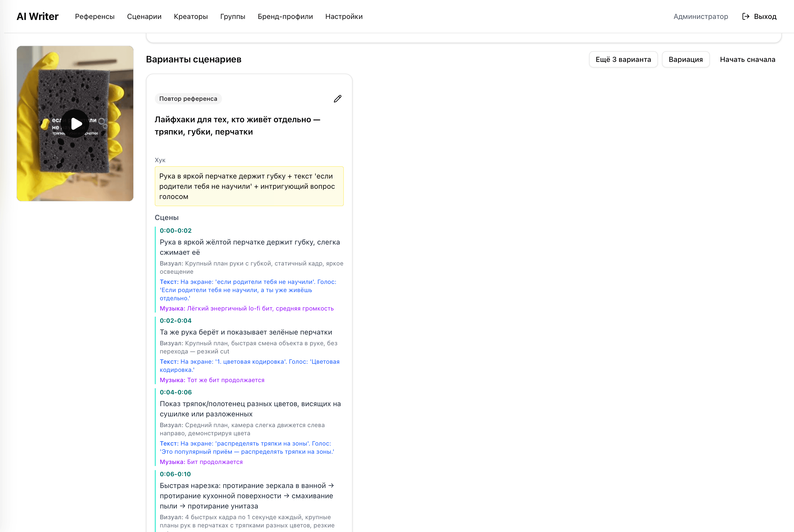
Task: Click text line mentioning 'цветовая кодировка'
Action: coord(250,366)
